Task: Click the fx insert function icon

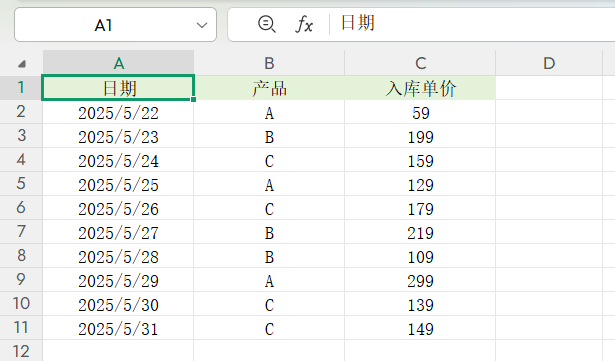Action: [x=304, y=24]
